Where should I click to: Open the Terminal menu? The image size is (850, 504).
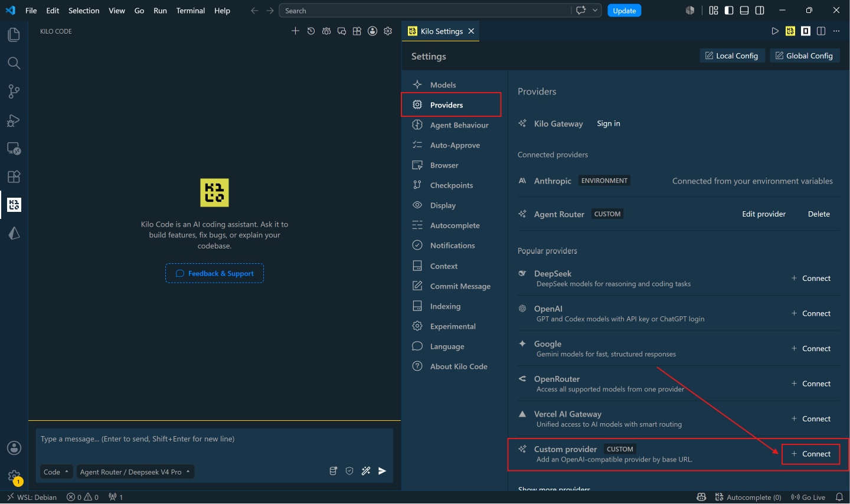pos(191,11)
